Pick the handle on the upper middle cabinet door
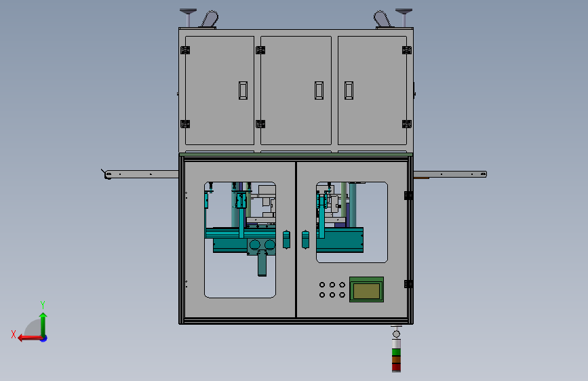 click(x=319, y=90)
